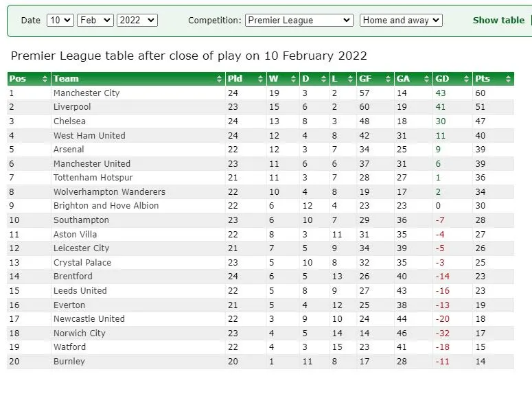532x398 pixels.
Task: Click the D column sort arrows
Action: 323,79
